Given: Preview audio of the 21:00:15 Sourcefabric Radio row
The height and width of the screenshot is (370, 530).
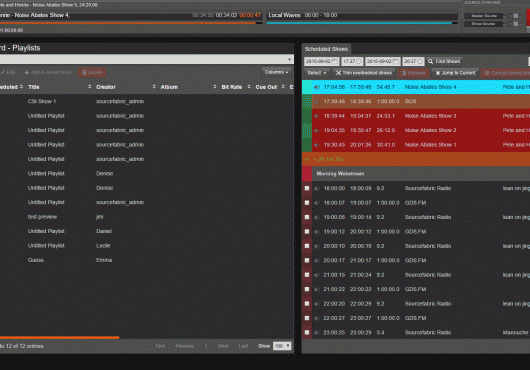Looking at the screenshot, I should tap(317, 275).
